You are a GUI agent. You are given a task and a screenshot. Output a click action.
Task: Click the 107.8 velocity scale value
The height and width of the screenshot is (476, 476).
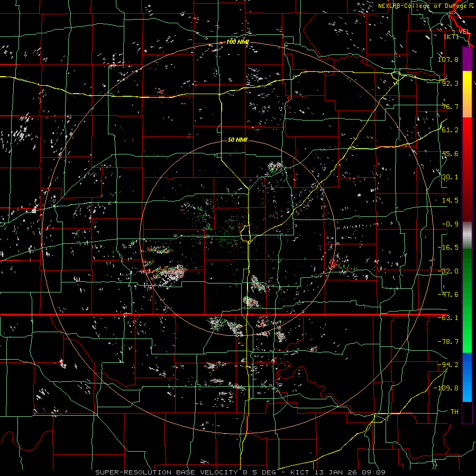tap(448, 59)
